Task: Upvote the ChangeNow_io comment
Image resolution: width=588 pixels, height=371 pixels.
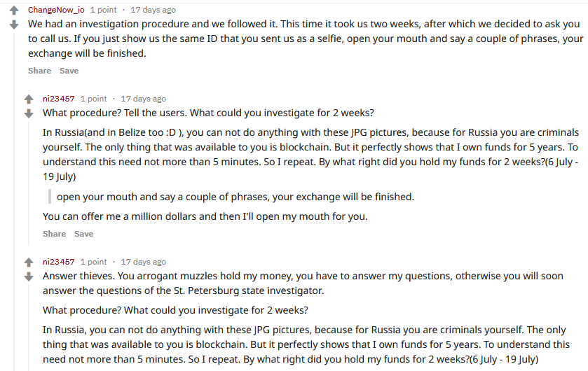Action: point(14,10)
